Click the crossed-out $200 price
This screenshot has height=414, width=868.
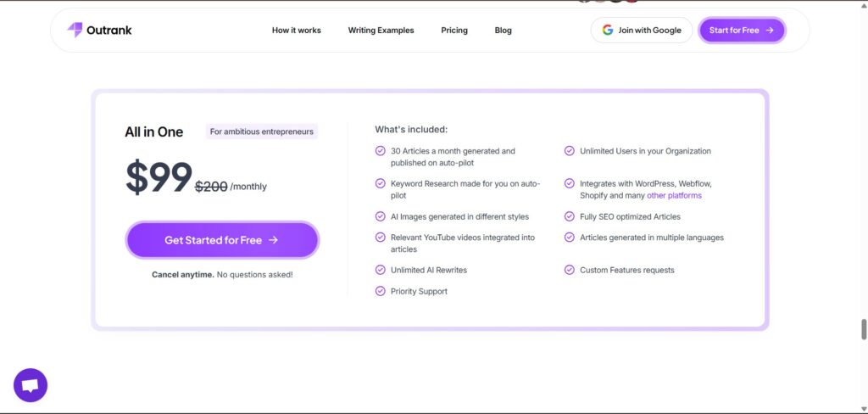tap(211, 187)
